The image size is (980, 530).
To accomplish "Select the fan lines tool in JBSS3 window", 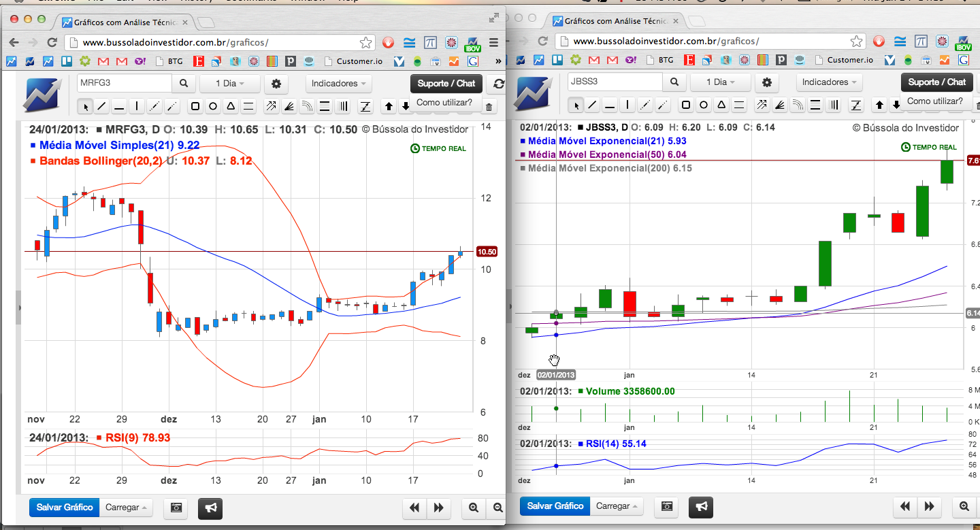I will (x=780, y=105).
